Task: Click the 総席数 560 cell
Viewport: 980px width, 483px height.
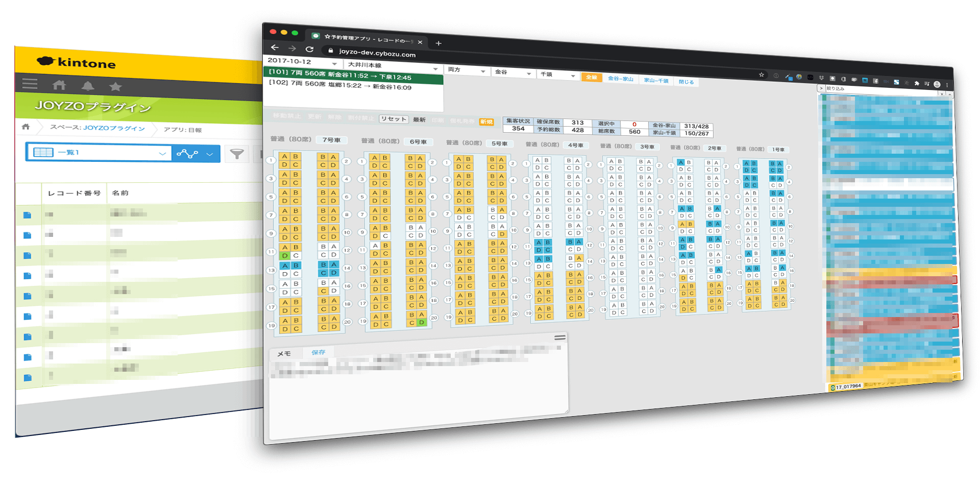Action: tap(634, 131)
